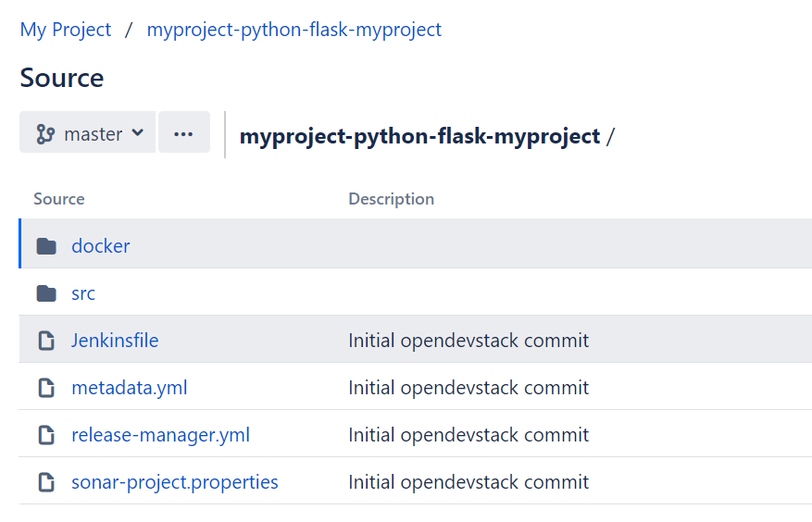Click the sonar-project.properties file icon
The height and width of the screenshot is (522, 812).
(46, 481)
